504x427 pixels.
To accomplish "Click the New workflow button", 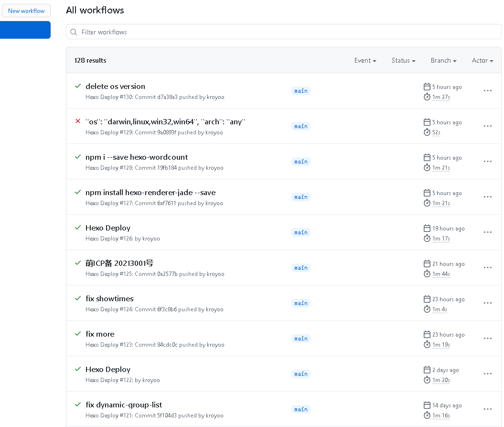I will (26, 11).
